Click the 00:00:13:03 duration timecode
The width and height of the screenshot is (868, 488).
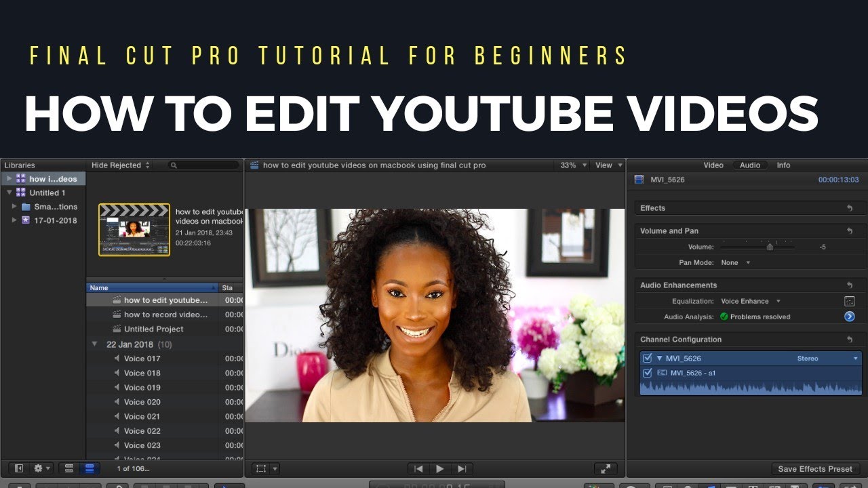point(838,180)
